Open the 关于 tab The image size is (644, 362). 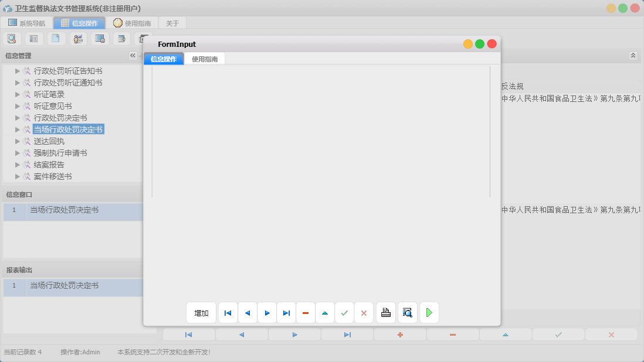pos(172,23)
